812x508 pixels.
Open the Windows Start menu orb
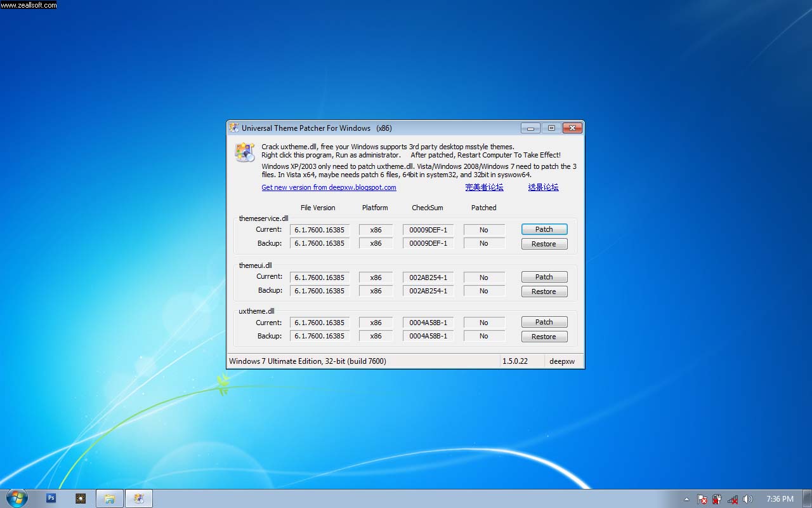tap(16, 498)
